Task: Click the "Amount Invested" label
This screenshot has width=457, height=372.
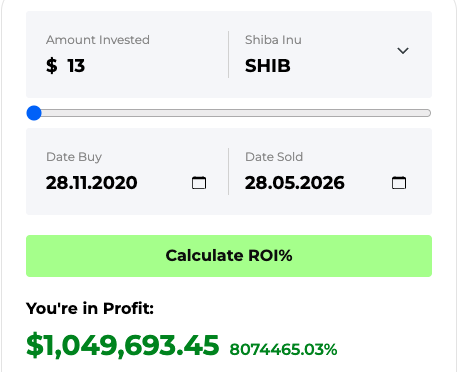Action: (98, 40)
